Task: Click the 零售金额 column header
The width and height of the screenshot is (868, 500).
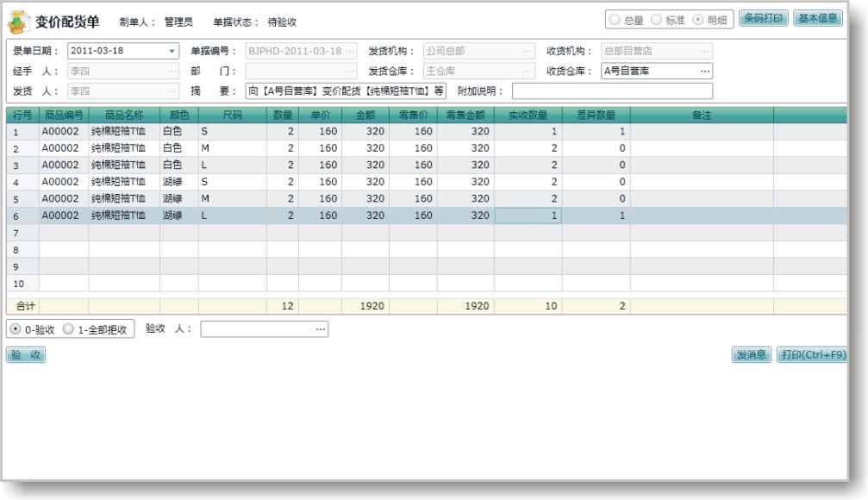Action: 465,116
